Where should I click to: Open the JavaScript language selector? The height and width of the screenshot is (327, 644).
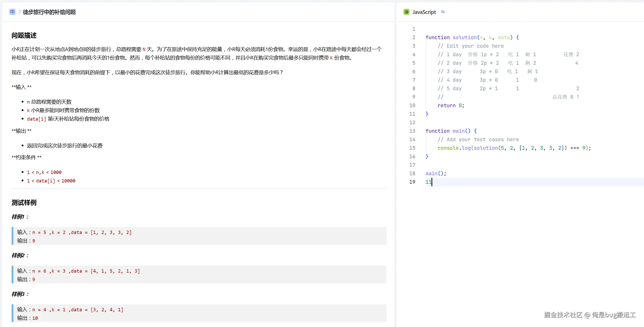pyautogui.click(x=425, y=12)
